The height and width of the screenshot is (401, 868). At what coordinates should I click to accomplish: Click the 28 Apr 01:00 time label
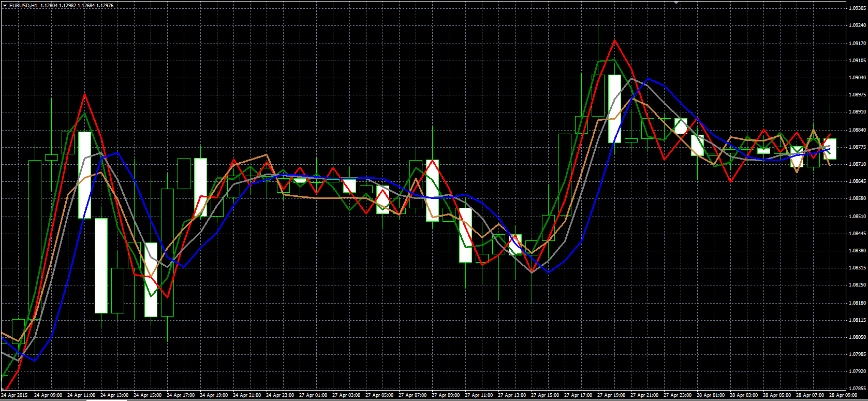coord(711,395)
